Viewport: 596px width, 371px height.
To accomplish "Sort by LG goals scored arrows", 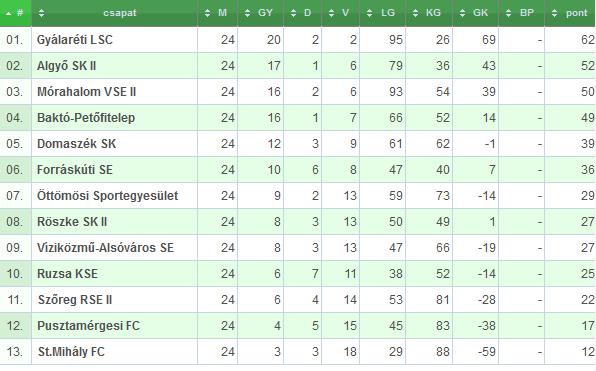I will [369, 13].
